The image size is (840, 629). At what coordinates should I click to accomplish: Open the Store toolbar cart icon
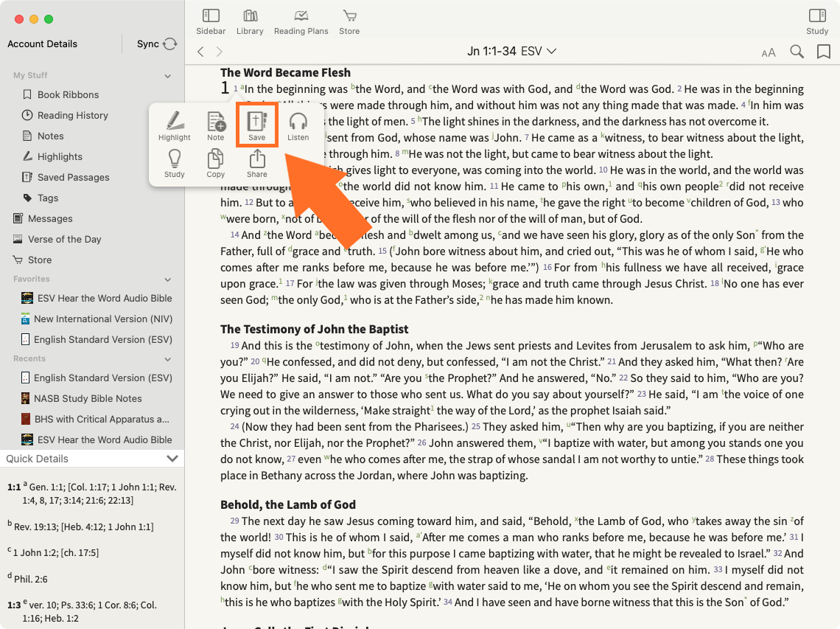349,22
